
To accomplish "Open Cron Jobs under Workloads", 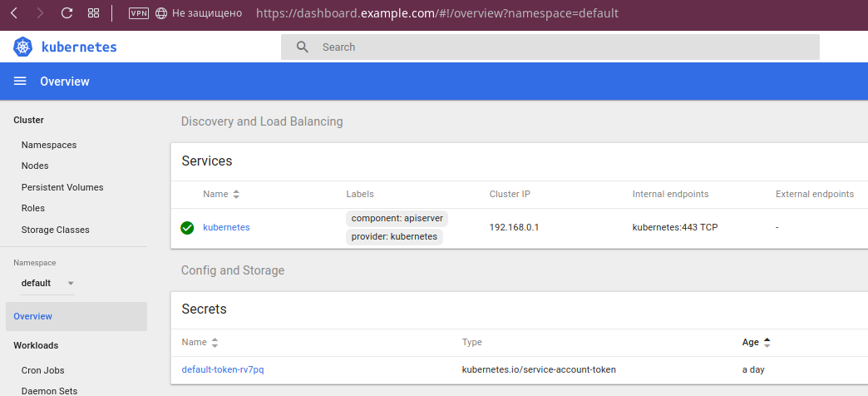I will [42, 370].
